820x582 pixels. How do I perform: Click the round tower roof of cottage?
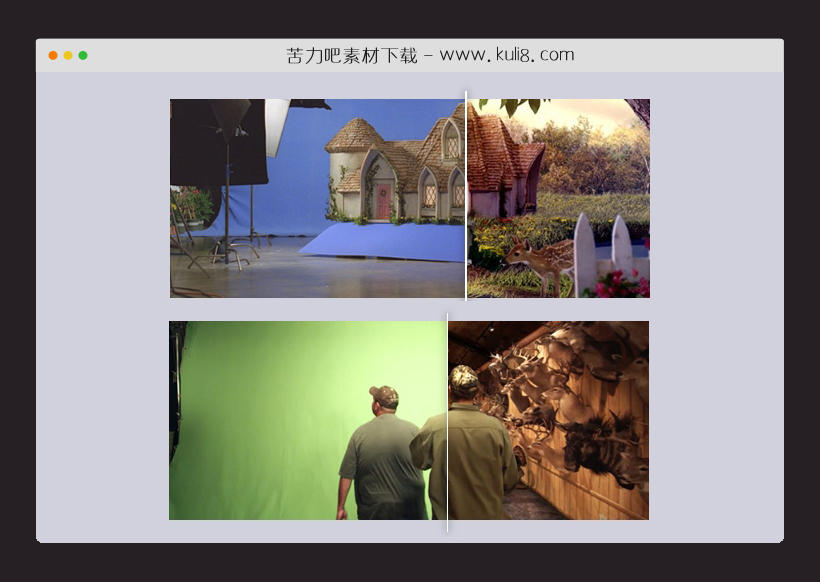356,136
